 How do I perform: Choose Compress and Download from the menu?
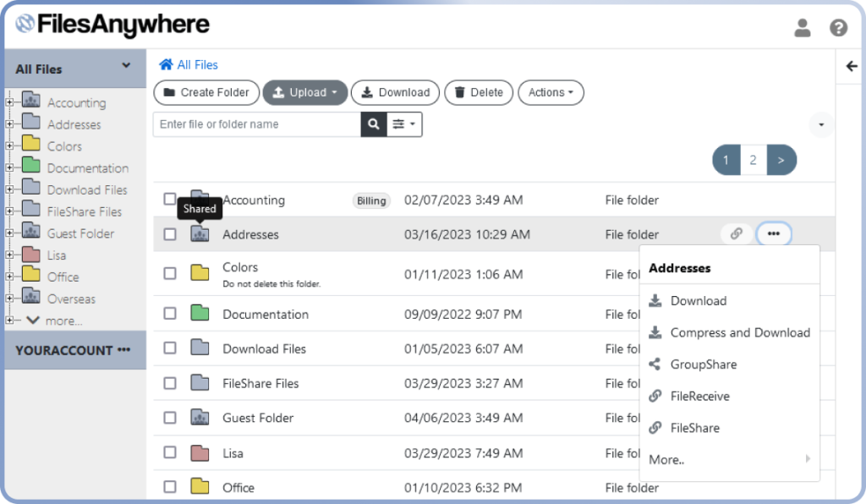point(738,332)
